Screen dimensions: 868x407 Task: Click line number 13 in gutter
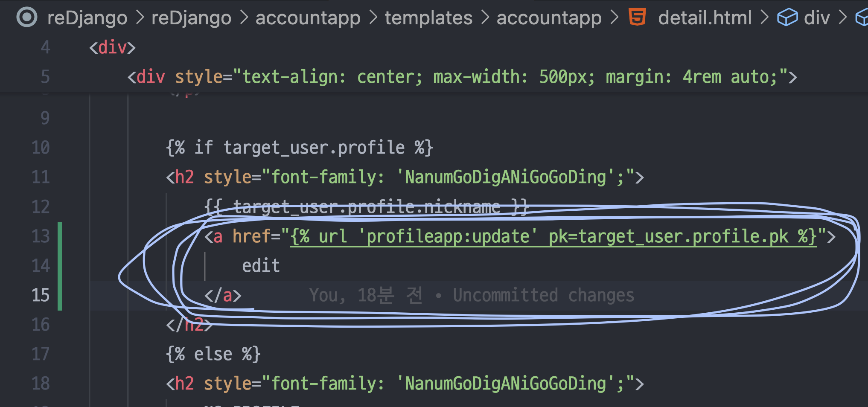pos(41,236)
